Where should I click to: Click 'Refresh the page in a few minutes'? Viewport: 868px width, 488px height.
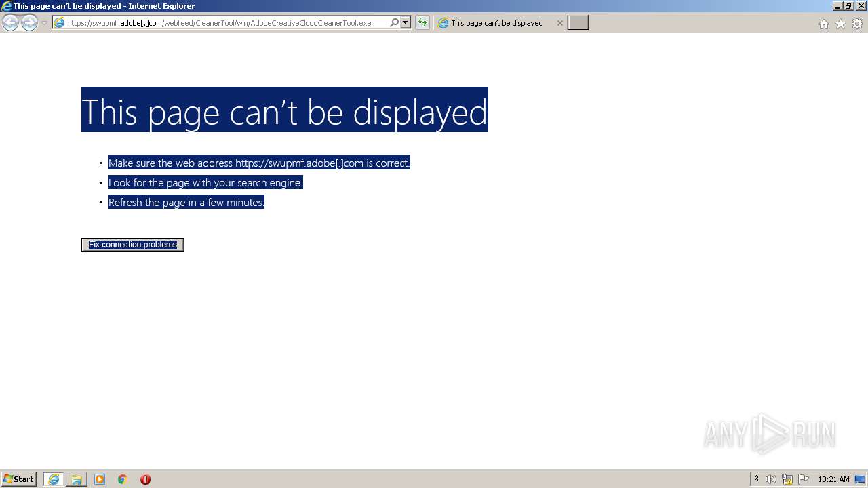186,202
